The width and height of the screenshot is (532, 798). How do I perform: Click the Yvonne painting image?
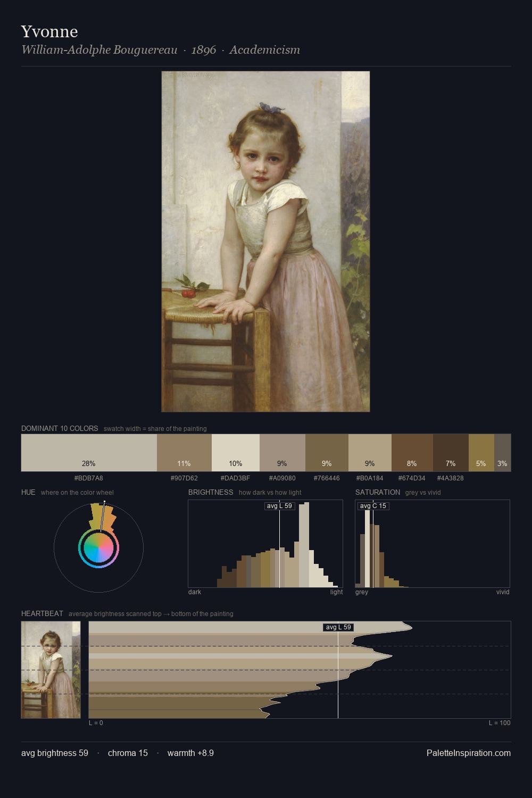point(265,242)
